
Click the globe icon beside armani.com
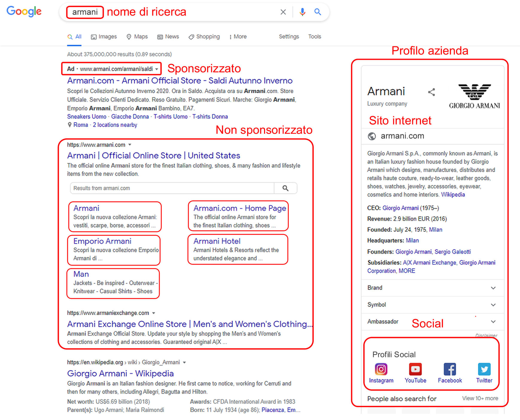pos(372,136)
